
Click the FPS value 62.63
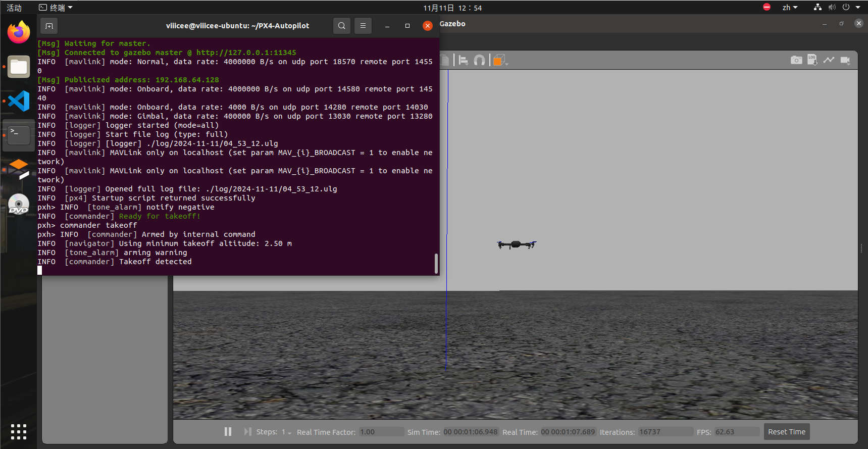pyautogui.click(x=737, y=432)
